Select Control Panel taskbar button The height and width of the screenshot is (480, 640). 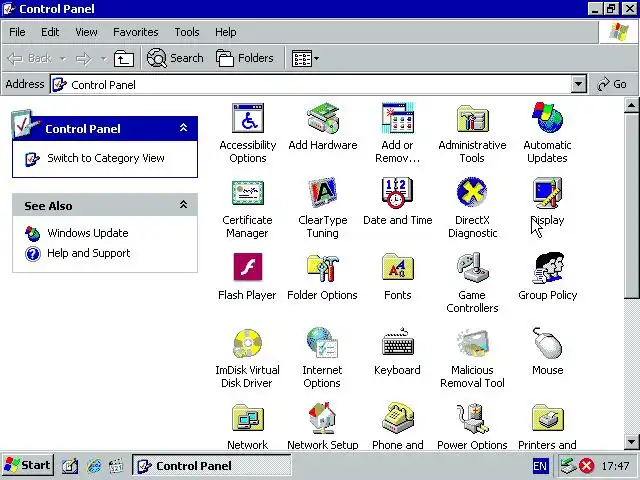coord(212,466)
